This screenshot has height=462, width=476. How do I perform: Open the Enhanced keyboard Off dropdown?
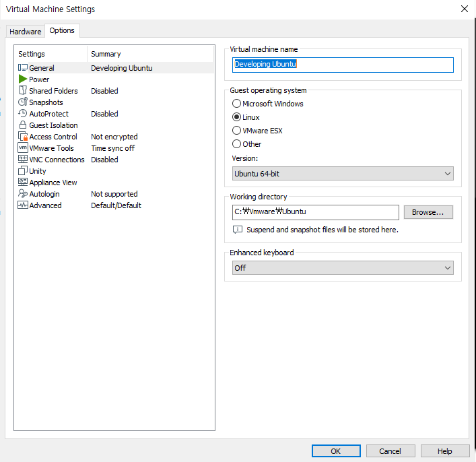[x=343, y=267]
